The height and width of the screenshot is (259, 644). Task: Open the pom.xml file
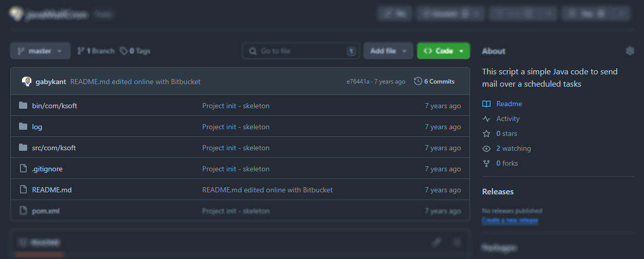coord(46,211)
